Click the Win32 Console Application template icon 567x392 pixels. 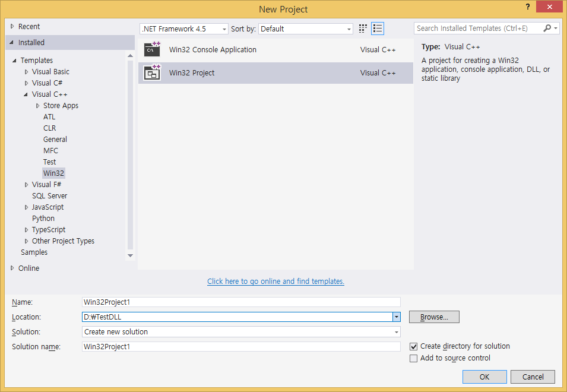click(x=153, y=50)
